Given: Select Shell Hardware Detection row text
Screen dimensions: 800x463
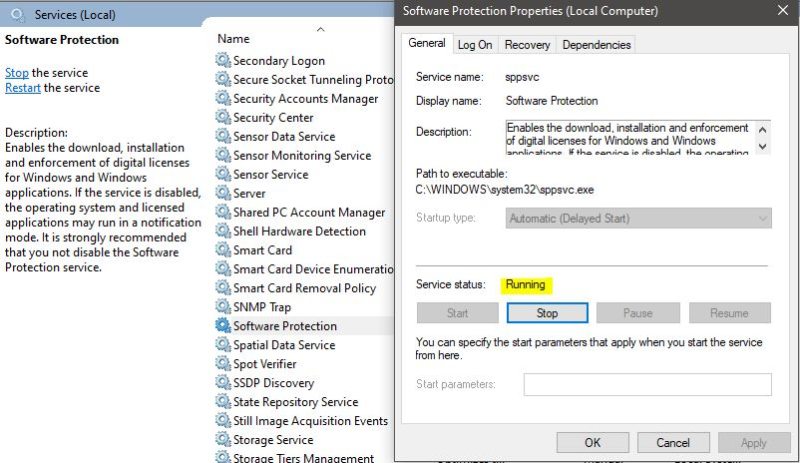Looking at the screenshot, I should point(299,231).
